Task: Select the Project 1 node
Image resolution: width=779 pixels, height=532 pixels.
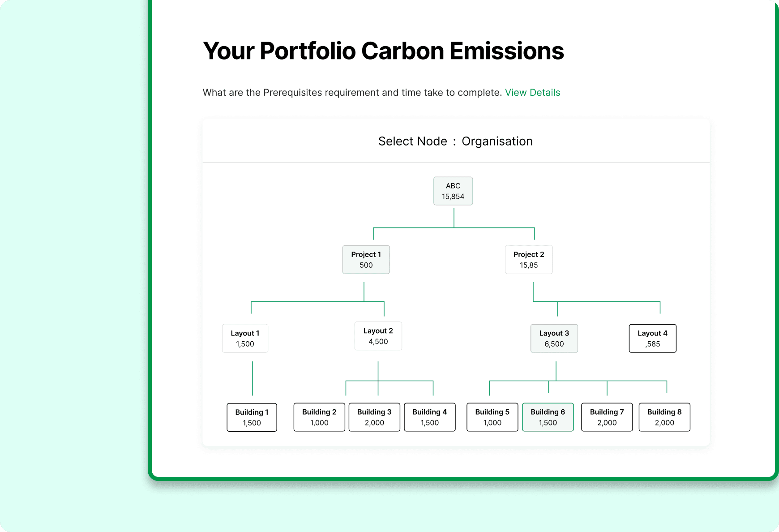Action: pyautogui.click(x=366, y=260)
